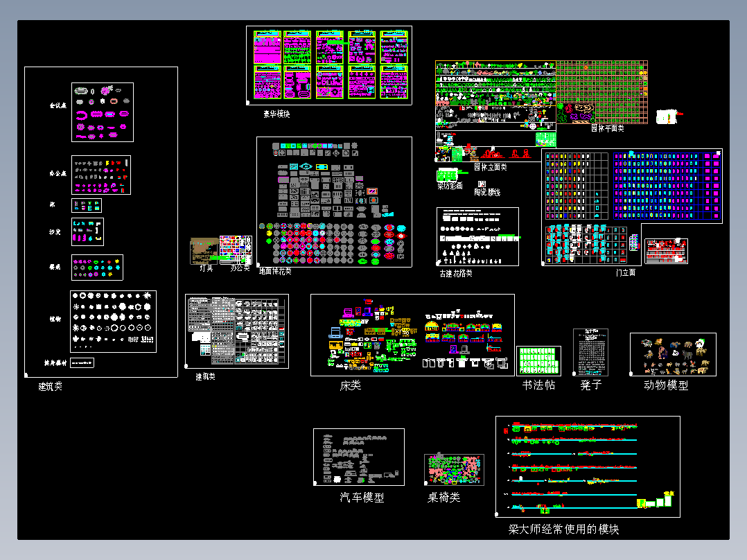Select the green 梁枋彩画 block
The image size is (747, 560).
point(447,175)
